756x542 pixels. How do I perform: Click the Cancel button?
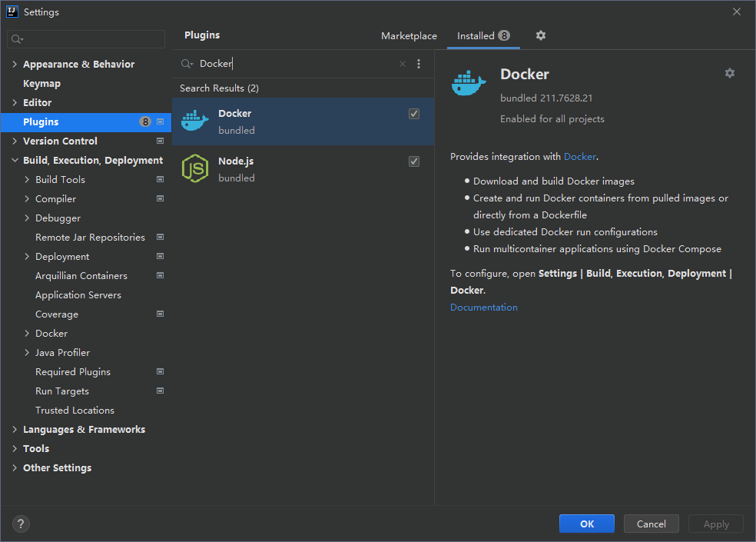tap(651, 524)
